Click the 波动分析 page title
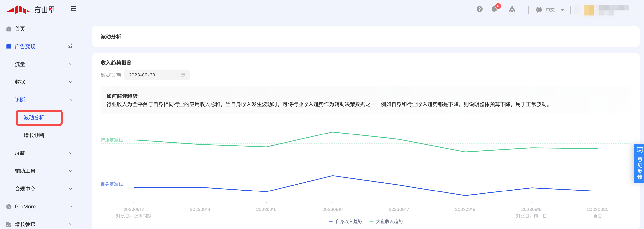Screen dimensions: 644x229 click(111, 37)
